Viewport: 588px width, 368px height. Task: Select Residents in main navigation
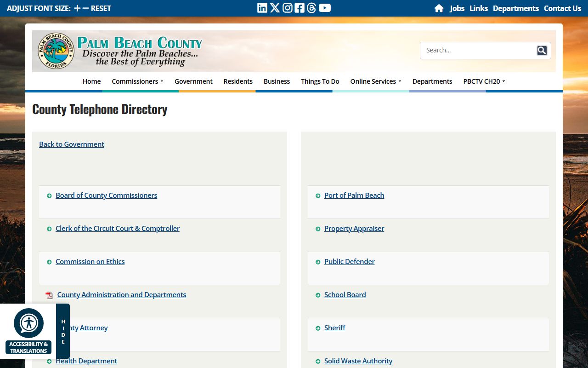238,81
